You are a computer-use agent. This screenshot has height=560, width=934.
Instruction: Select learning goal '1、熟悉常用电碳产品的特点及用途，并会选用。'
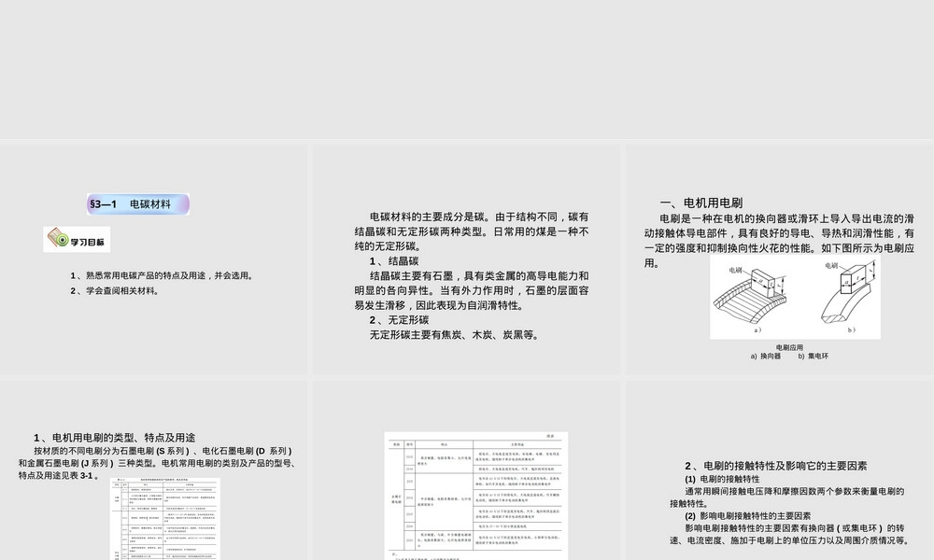point(163,275)
